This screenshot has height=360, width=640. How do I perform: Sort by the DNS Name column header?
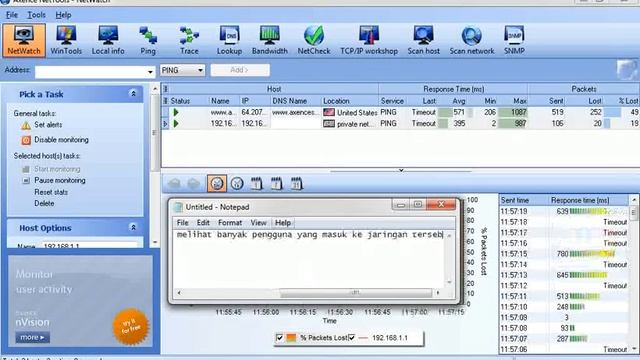point(295,101)
